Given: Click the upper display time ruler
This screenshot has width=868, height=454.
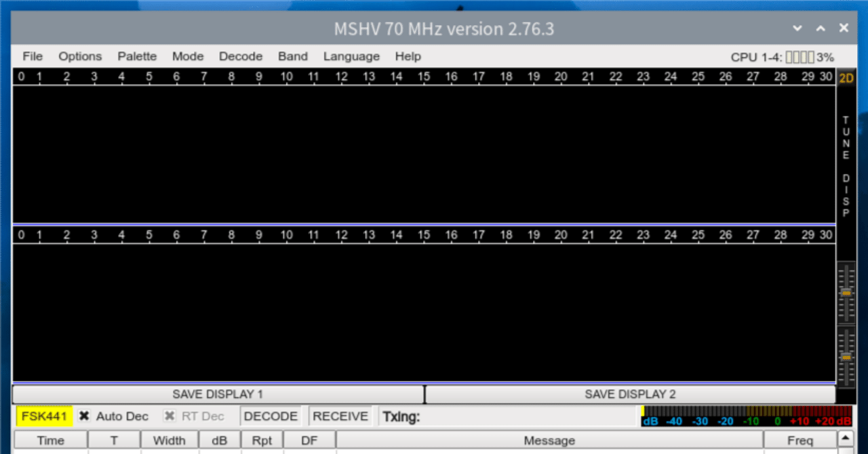Looking at the screenshot, I should (424, 77).
